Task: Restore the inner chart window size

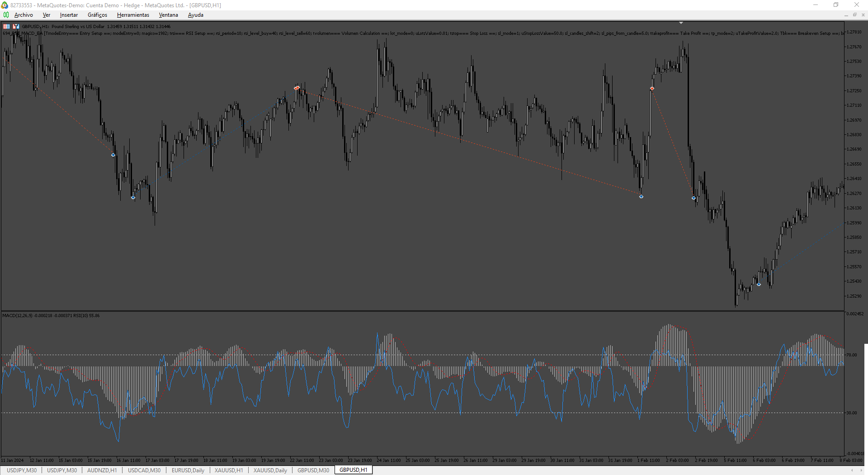Action: click(854, 15)
